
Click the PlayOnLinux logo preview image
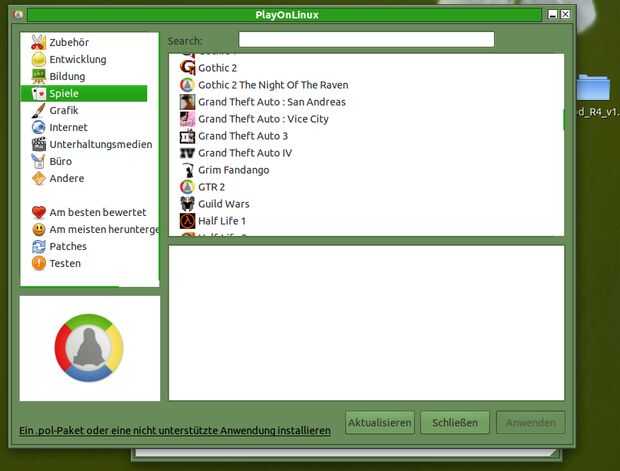click(89, 348)
